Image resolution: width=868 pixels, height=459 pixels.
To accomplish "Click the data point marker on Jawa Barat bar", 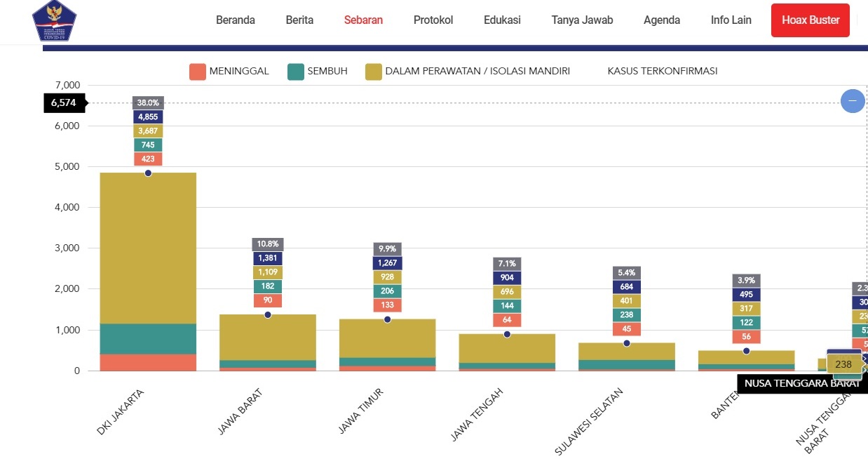I will coord(268,314).
